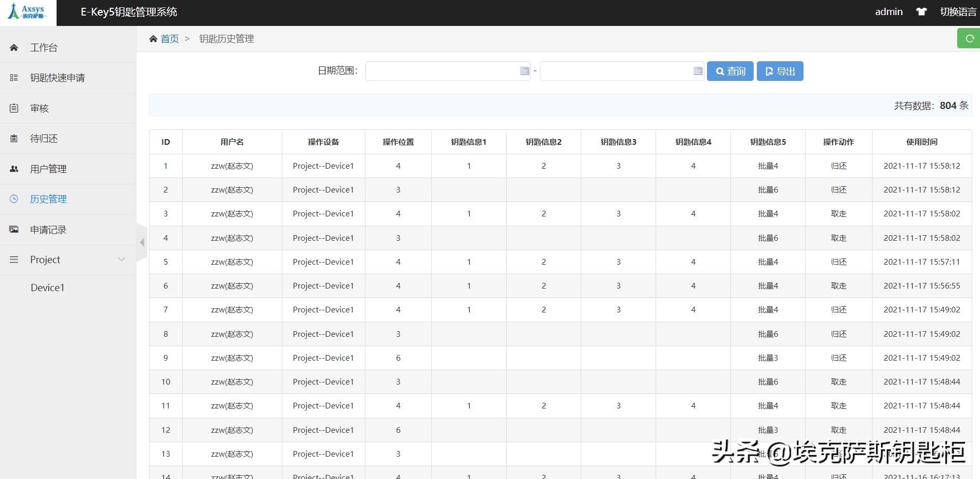
Task: Click the 导出 export button
Action: 780,71
